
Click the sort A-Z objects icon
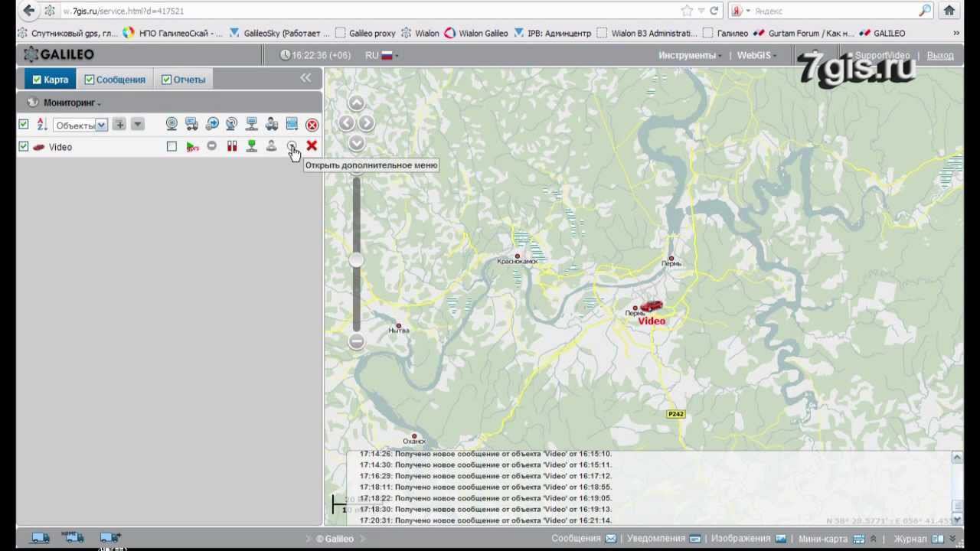pyautogui.click(x=42, y=125)
